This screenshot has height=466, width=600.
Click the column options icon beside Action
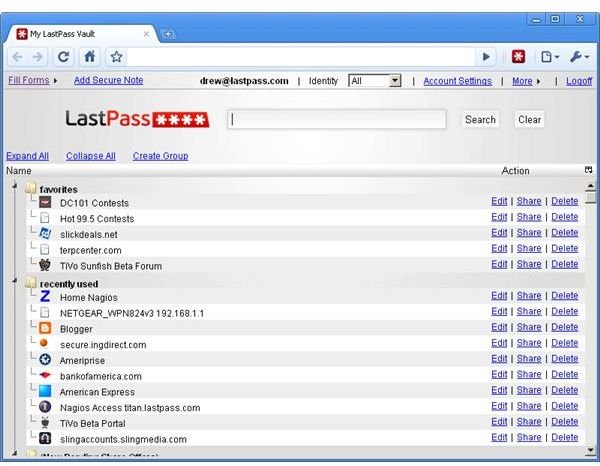point(589,170)
